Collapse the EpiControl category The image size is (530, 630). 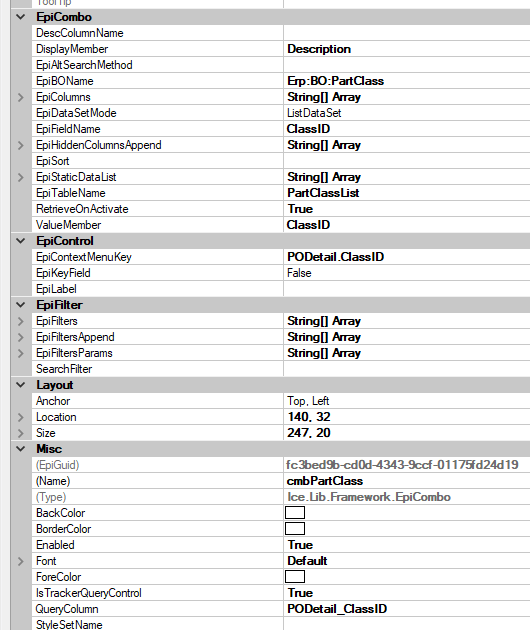(x=20, y=241)
